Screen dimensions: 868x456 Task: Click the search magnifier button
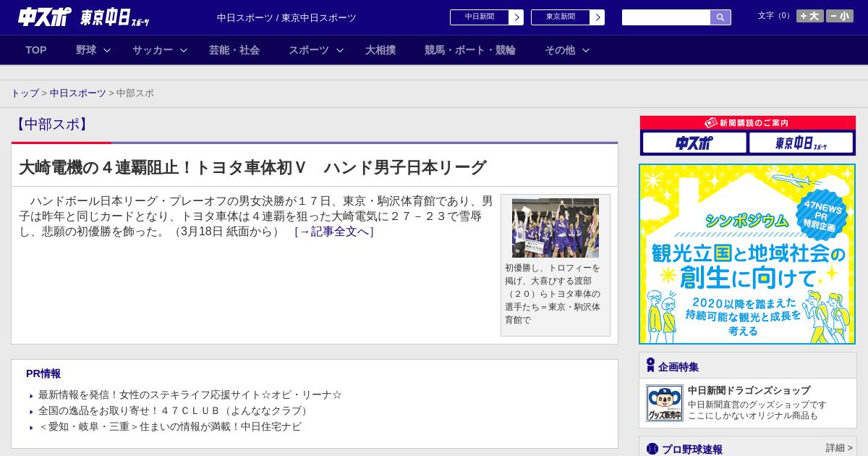point(720,17)
